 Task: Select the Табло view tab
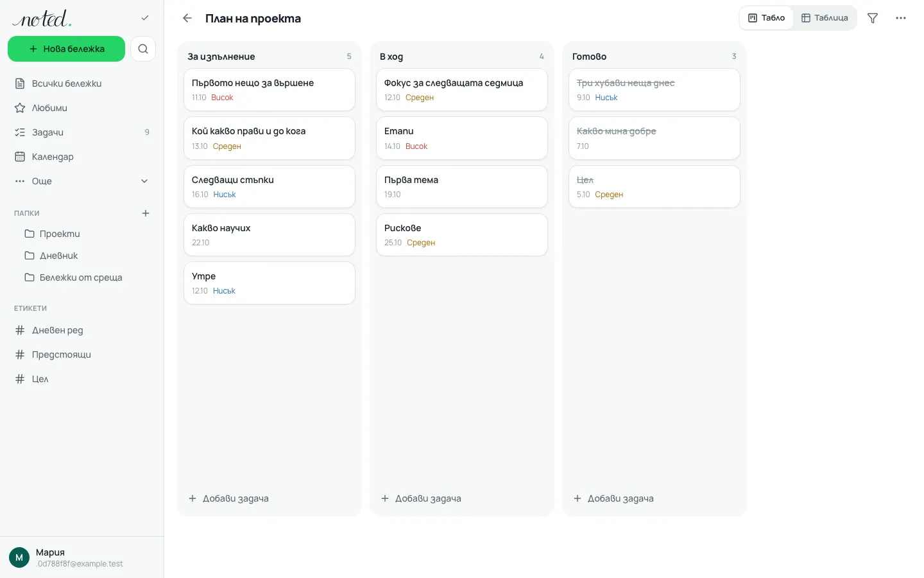click(767, 18)
